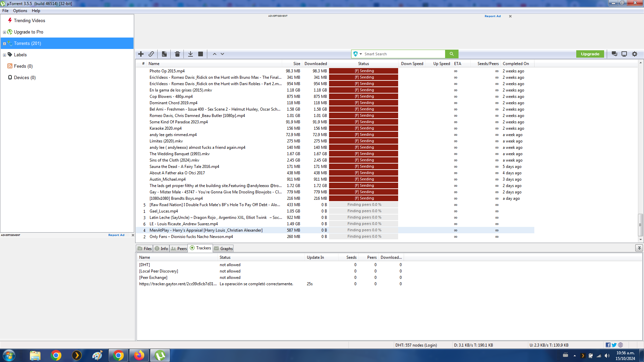Click the Remove Torrent trash icon
This screenshot has height=362, width=644.
[177, 54]
